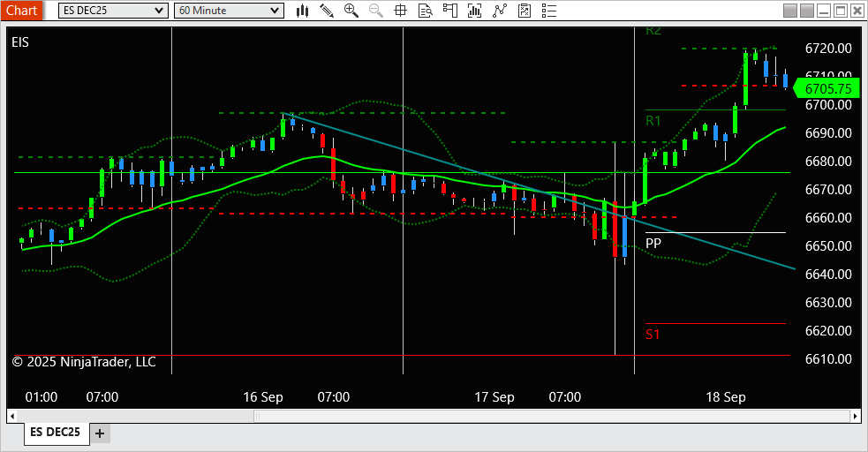
Task: Open the bar type chart style selector
Action: [302, 11]
